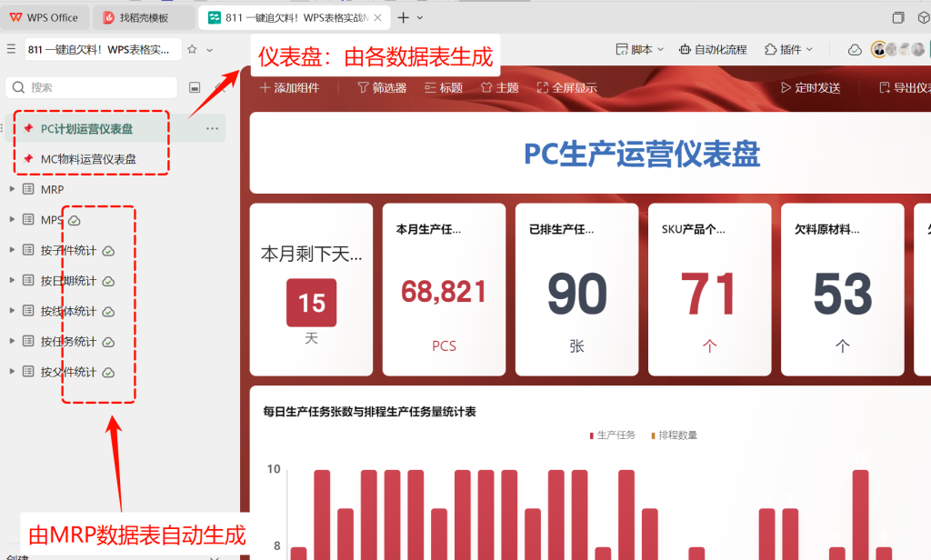
Task: Select the 本月剩下天 card
Action: (x=311, y=290)
